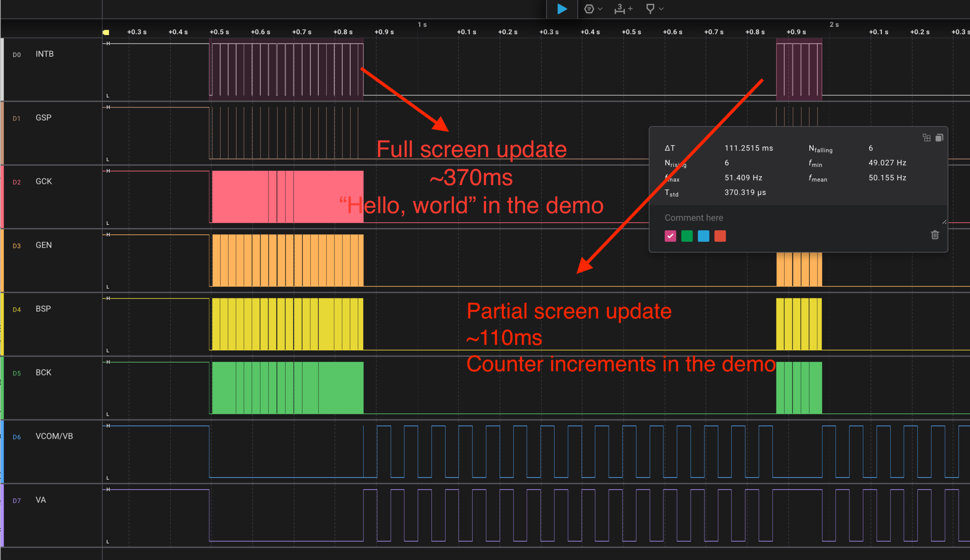Click the Tstd value 370.319 µs
The width and height of the screenshot is (970, 560).
click(x=745, y=192)
